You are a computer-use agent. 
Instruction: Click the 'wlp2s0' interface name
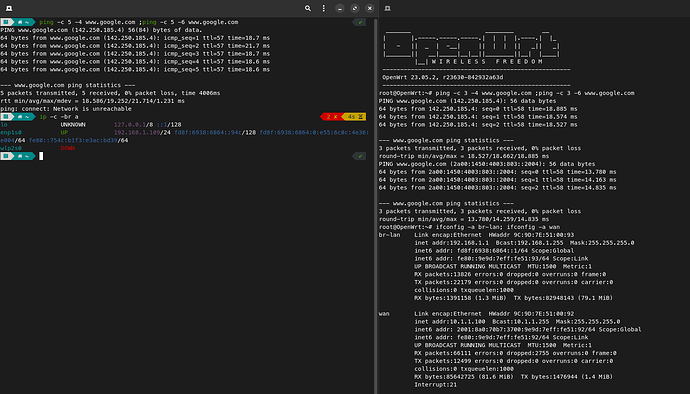(x=11, y=148)
